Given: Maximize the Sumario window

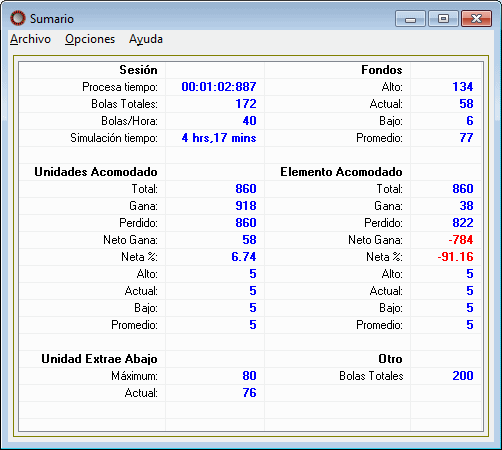Looking at the screenshot, I should coord(443,18).
